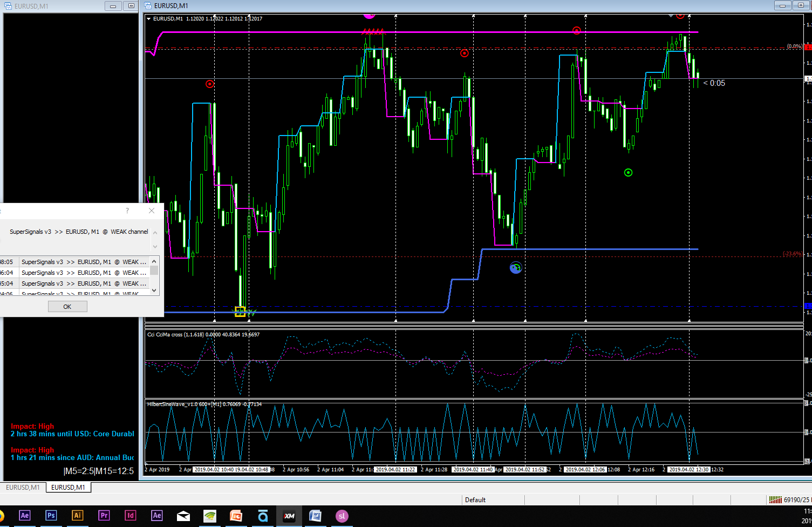
Task: Click the AUD Annual Budget news text
Action: 72,457
